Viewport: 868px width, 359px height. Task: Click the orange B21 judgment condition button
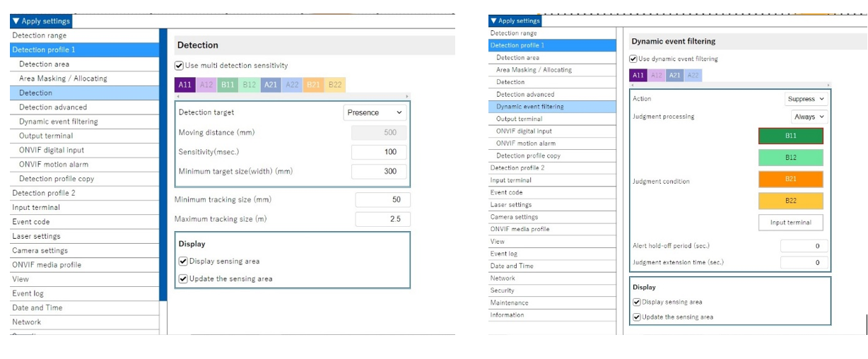pos(791,179)
